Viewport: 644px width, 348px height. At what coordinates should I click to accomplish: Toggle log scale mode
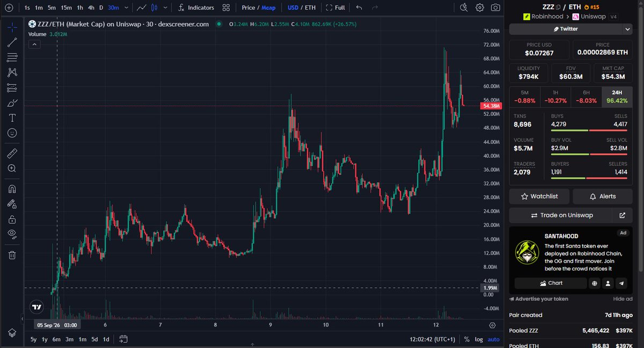pyautogui.click(x=479, y=339)
